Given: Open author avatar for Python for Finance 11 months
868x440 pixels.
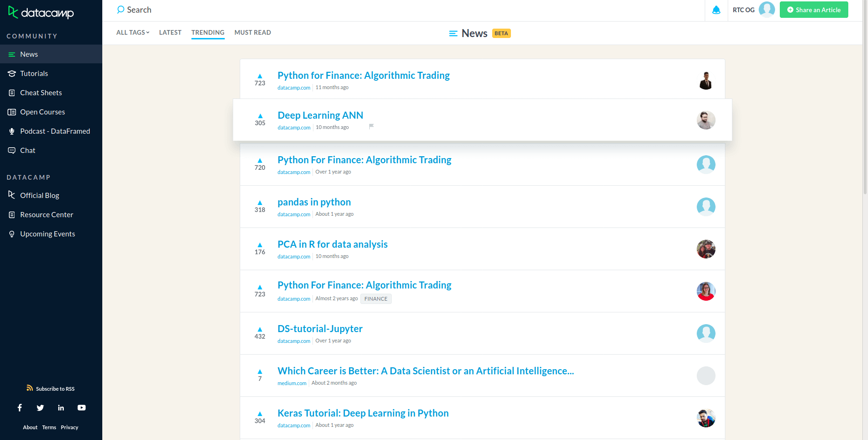Looking at the screenshot, I should click(706, 80).
